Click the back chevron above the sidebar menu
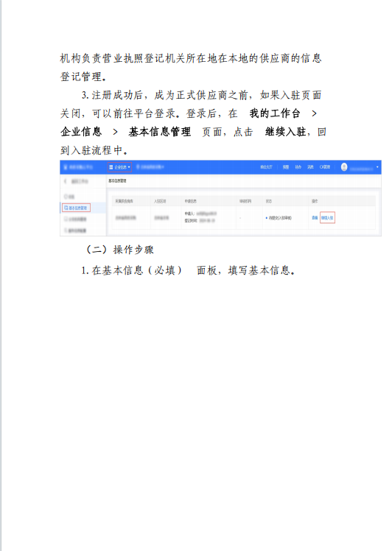 click(x=65, y=181)
